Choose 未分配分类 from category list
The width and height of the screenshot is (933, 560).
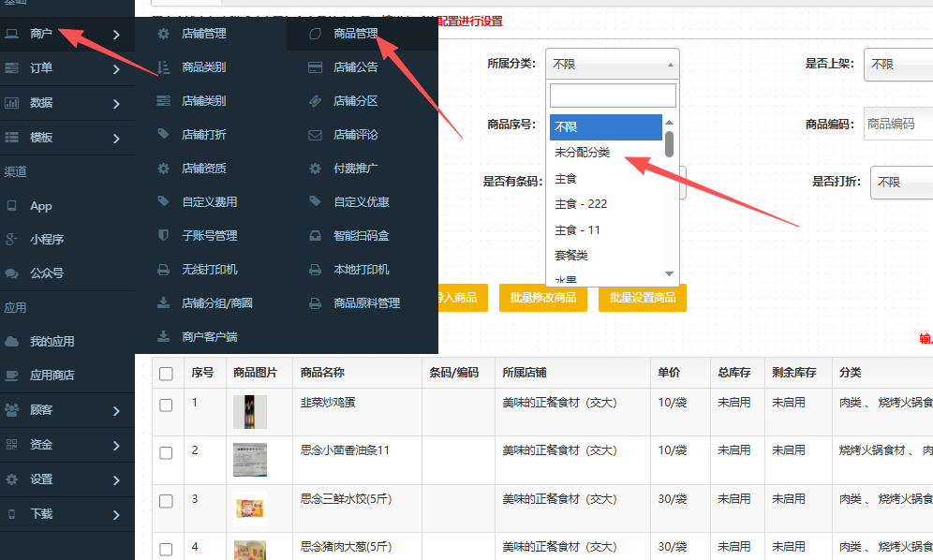pyautogui.click(x=582, y=153)
